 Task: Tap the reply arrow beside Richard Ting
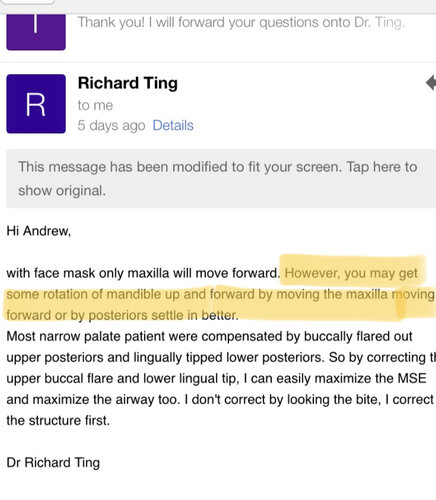pyautogui.click(x=431, y=83)
